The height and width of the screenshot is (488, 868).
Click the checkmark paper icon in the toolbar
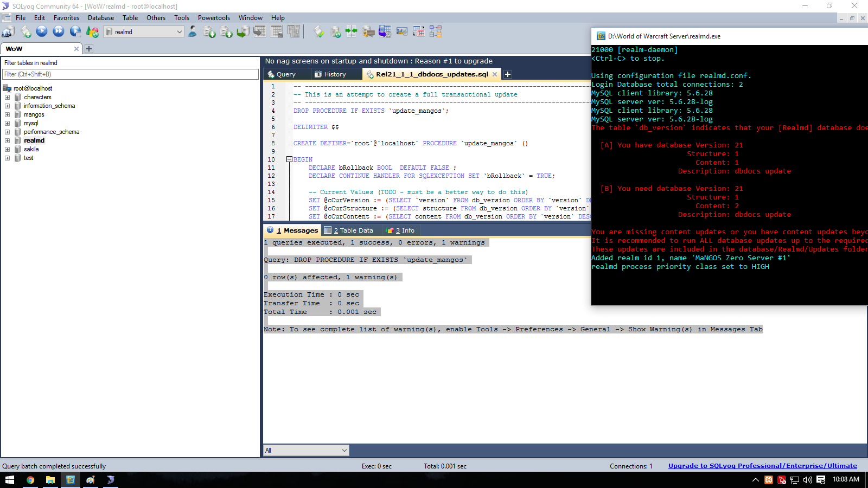pyautogui.click(x=319, y=31)
